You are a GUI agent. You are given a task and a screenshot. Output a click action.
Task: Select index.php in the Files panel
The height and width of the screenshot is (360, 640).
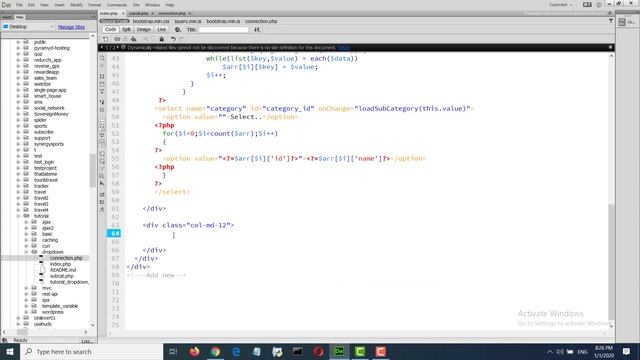point(60,264)
